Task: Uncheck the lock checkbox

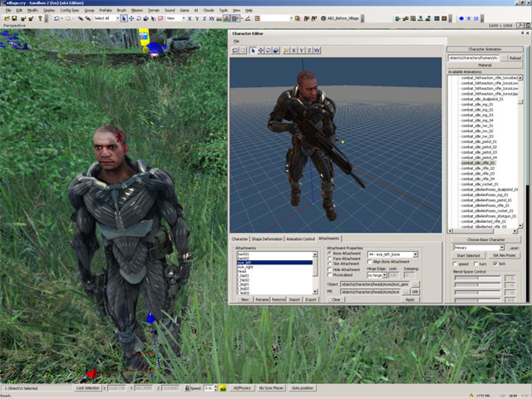Action: [495, 264]
